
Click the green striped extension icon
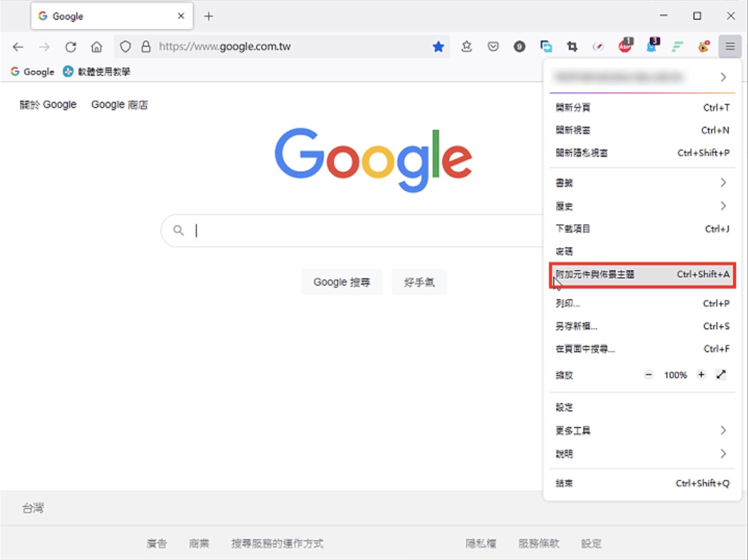677,47
